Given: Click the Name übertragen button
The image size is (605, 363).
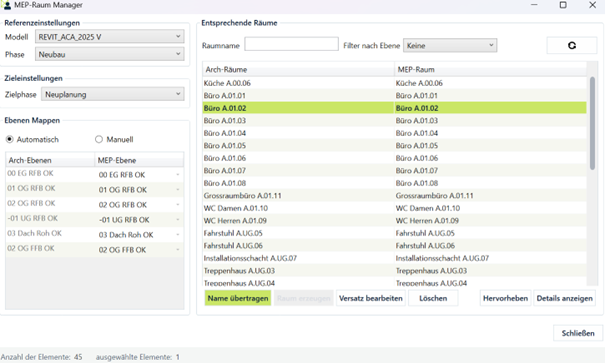Looking at the screenshot, I should tap(238, 298).
